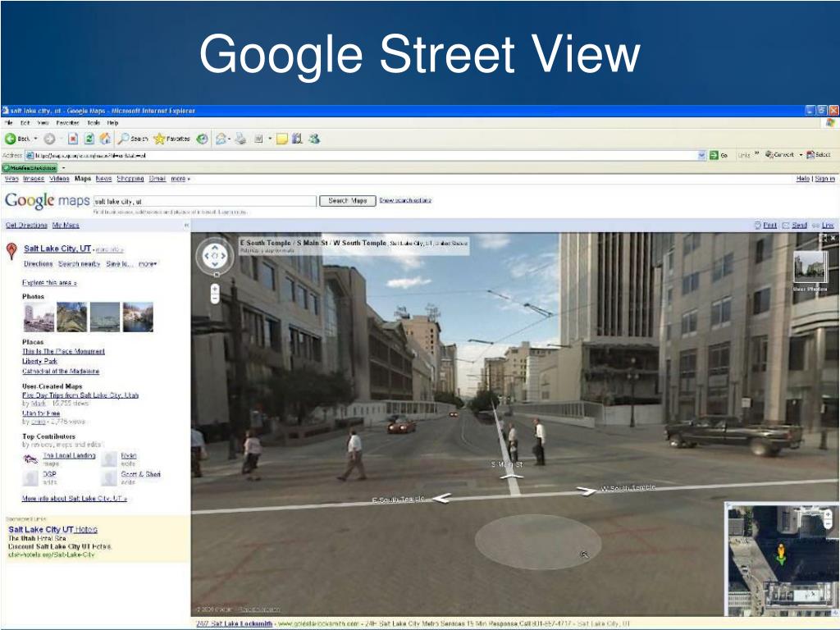Open the Explore this area link
Image resolution: width=840 pixels, height=630 pixels.
[x=49, y=283]
